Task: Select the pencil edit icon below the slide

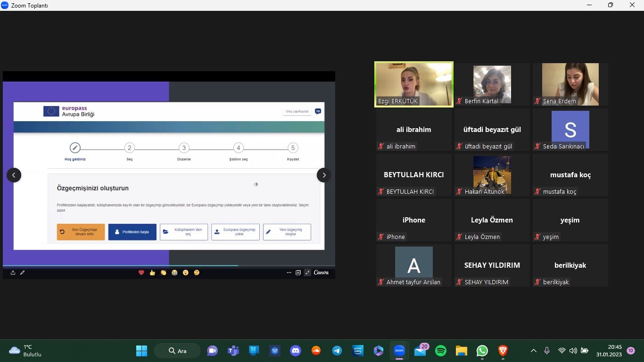Action: pos(22,272)
